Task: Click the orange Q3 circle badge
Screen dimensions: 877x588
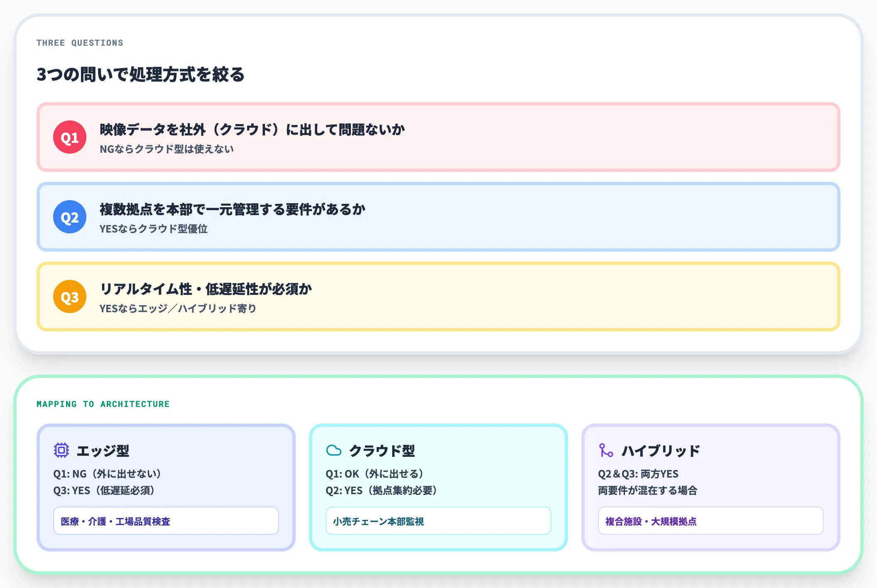Action: pos(70,296)
